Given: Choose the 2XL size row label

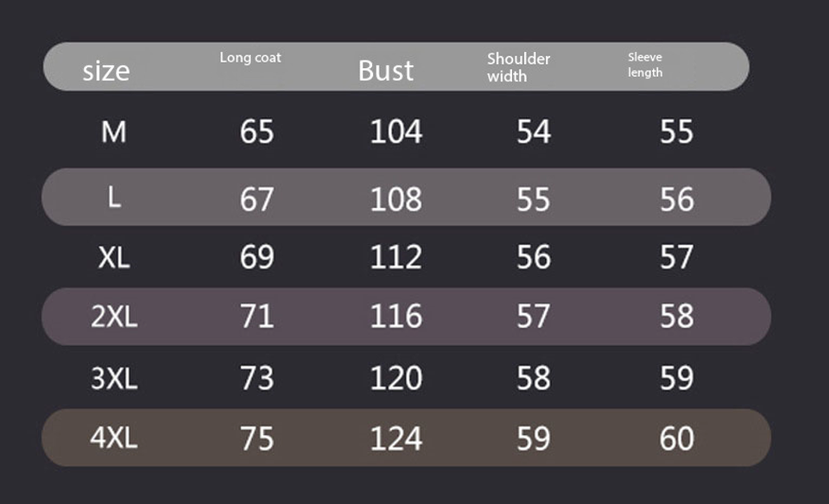Looking at the screenshot, I should (114, 317).
